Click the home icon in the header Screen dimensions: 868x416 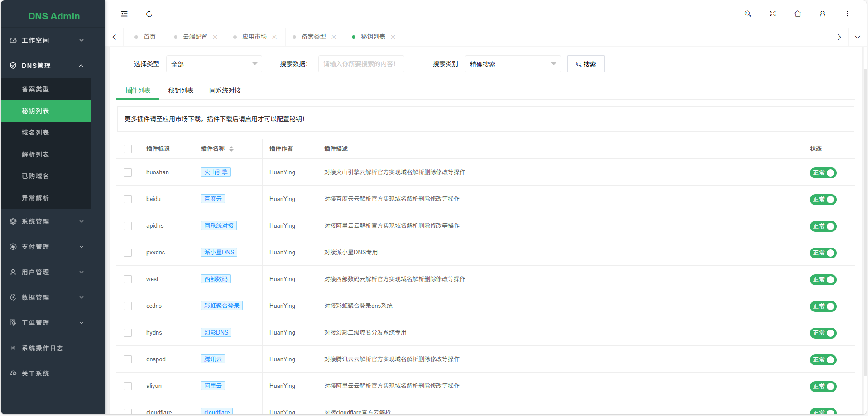coord(797,14)
